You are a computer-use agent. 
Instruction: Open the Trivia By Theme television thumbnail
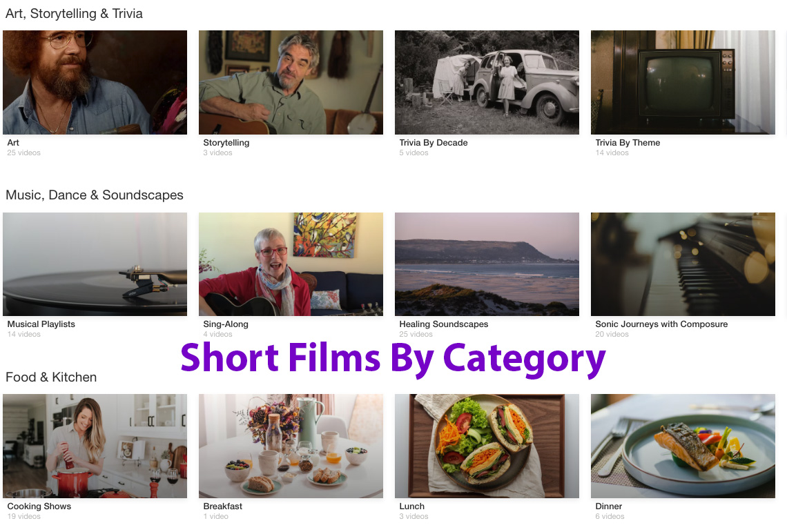683,82
